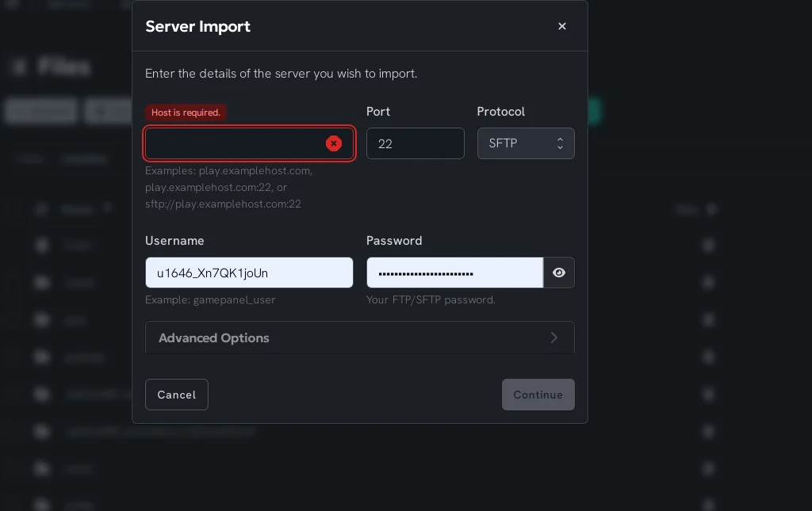Click the Username field with u1646_Xn7QK1joUn
Image resolution: width=812 pixels, height=511 pixels.
(249, 273)
